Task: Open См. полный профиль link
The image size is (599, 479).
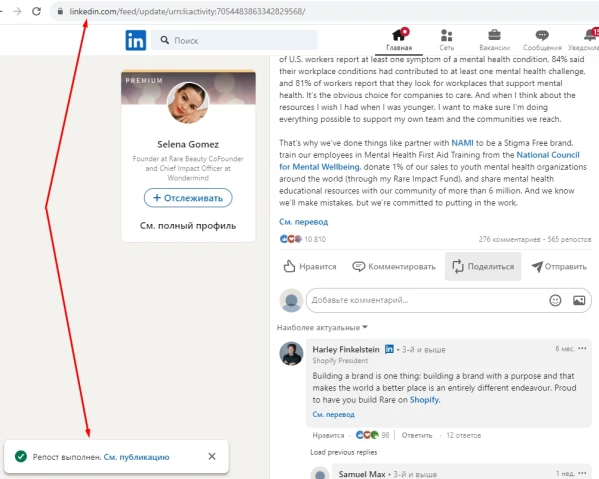Action: pyautogui.click(x=188, y=226)
